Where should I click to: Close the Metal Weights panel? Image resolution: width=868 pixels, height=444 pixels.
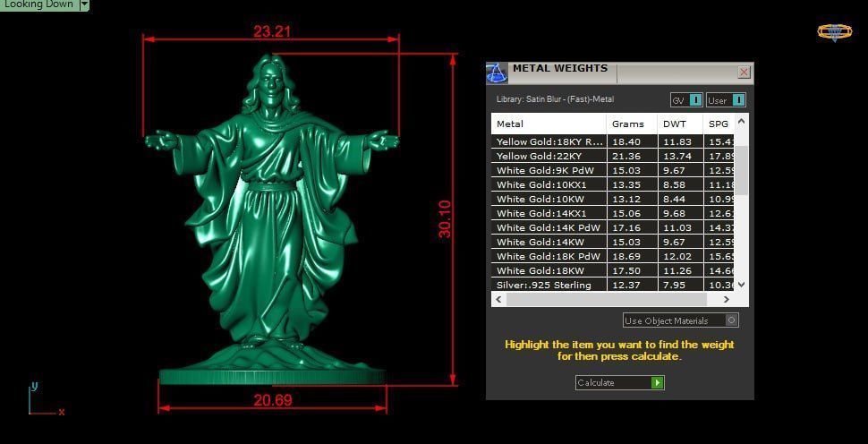[x=744, y=72]
